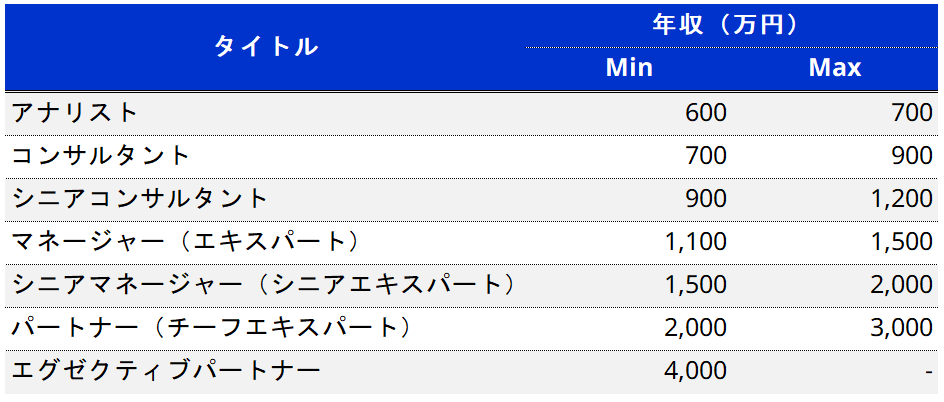Screen dimensions: 944x402
Task: Select the シニアコンサルタント title cell
Action: (x=140, y=199)
